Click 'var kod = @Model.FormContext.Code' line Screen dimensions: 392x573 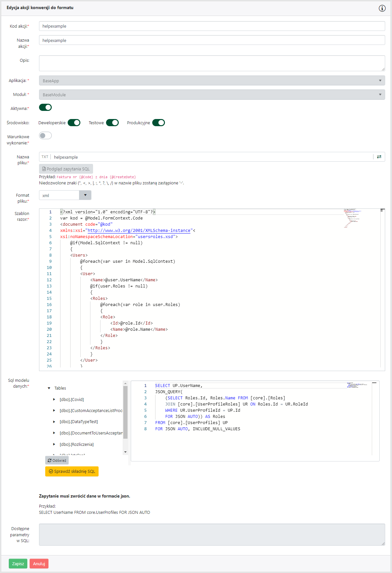coord(101,218)
